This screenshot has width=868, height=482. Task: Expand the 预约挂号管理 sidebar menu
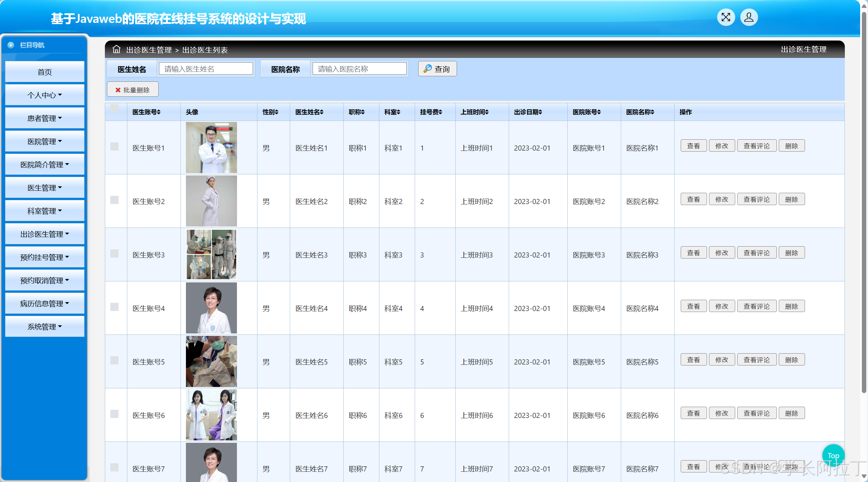coord(45,257)
